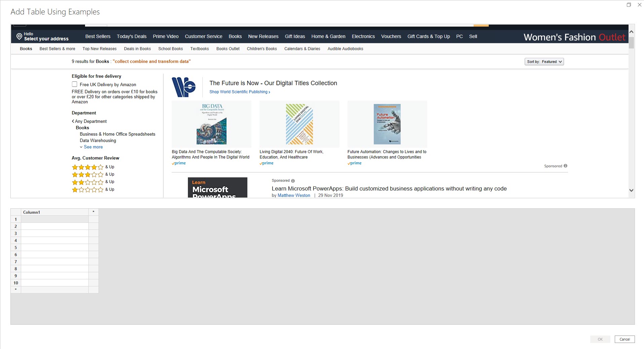Click the info icon next to Sponsored label on right
644x349 pixels.
pos(565,166)
